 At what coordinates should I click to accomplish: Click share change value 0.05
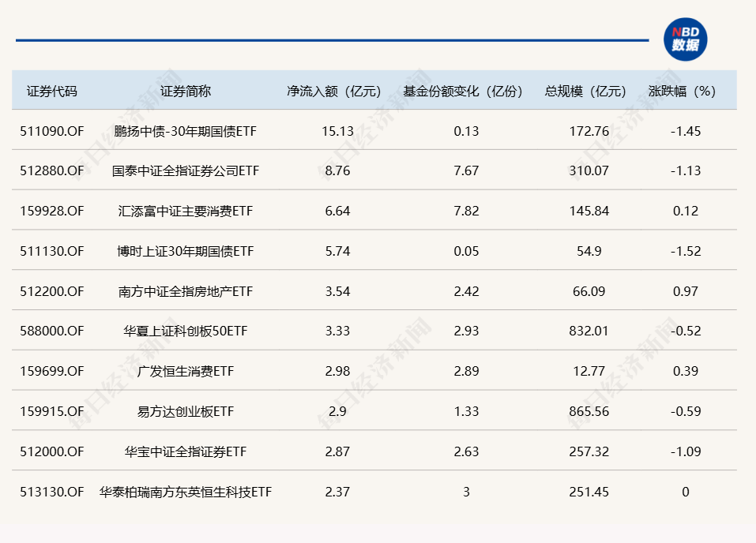466,251
